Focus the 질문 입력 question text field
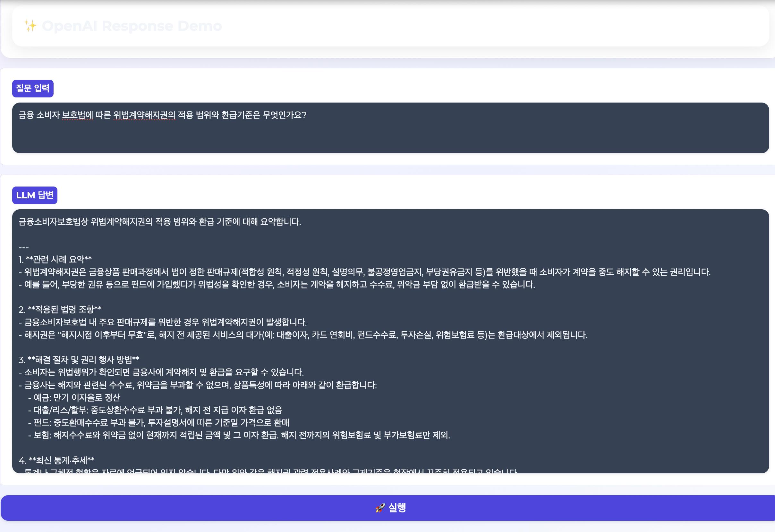775x532 pixels. point(390,128)
